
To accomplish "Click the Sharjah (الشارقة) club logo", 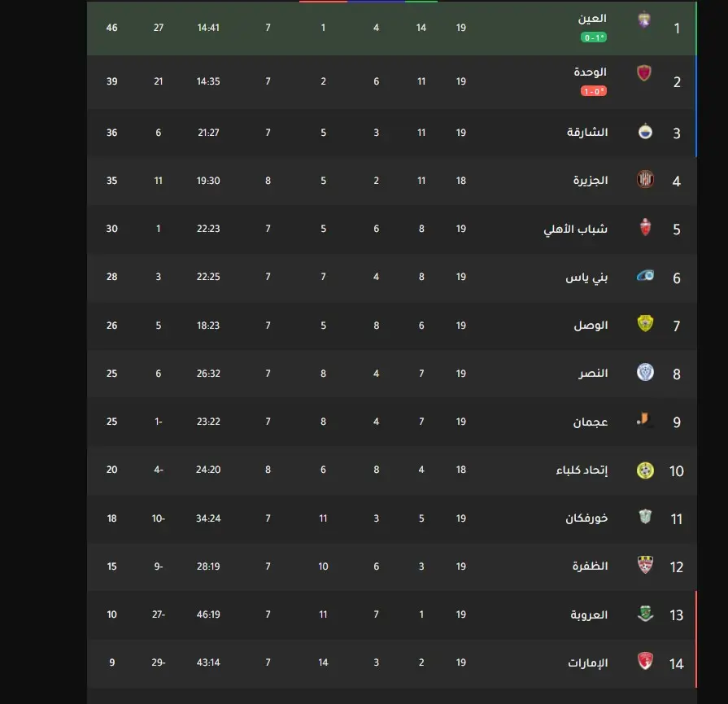I will coord(645,132).
